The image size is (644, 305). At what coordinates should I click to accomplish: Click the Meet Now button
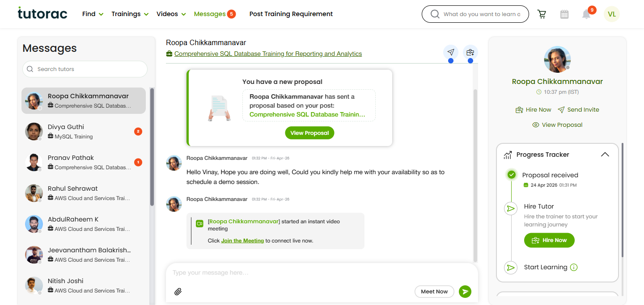click(x=434, y=292)
